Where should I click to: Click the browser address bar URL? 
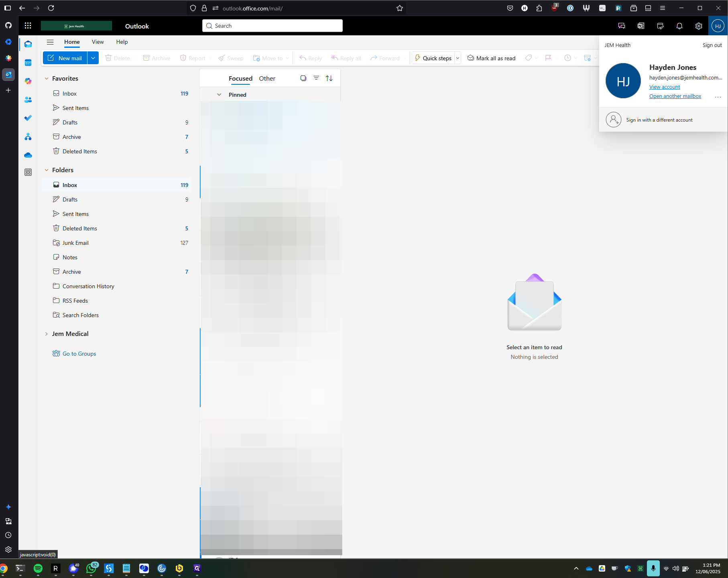coord(252,8)
